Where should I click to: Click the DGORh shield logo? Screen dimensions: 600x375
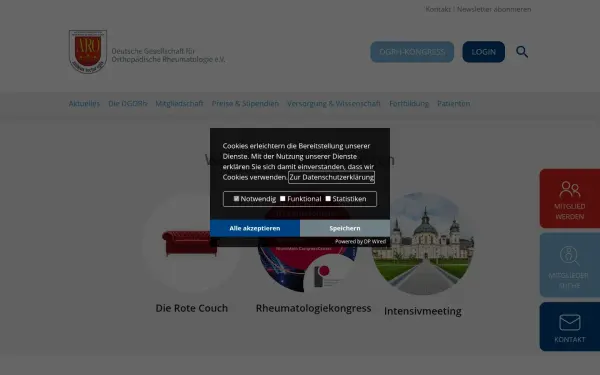pos(88,52)
